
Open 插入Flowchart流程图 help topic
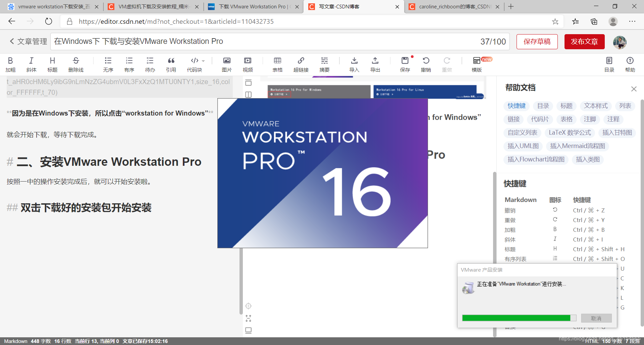click(x=536, y=159)
